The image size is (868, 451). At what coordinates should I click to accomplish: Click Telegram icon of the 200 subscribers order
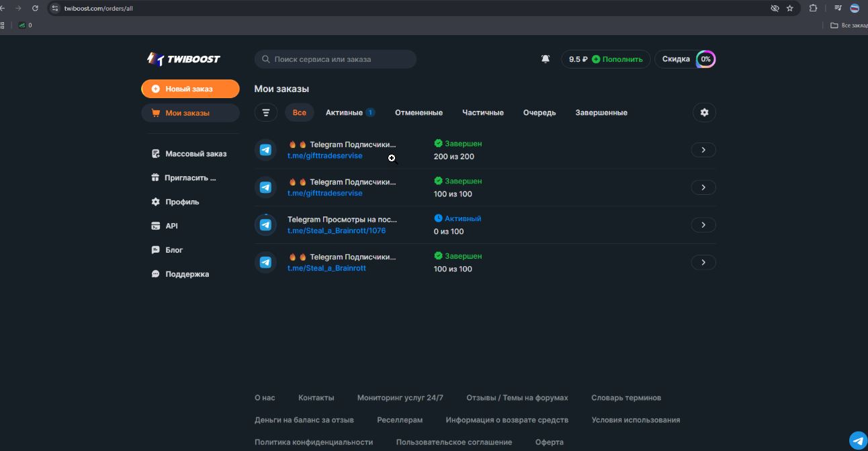coord(266,150)
